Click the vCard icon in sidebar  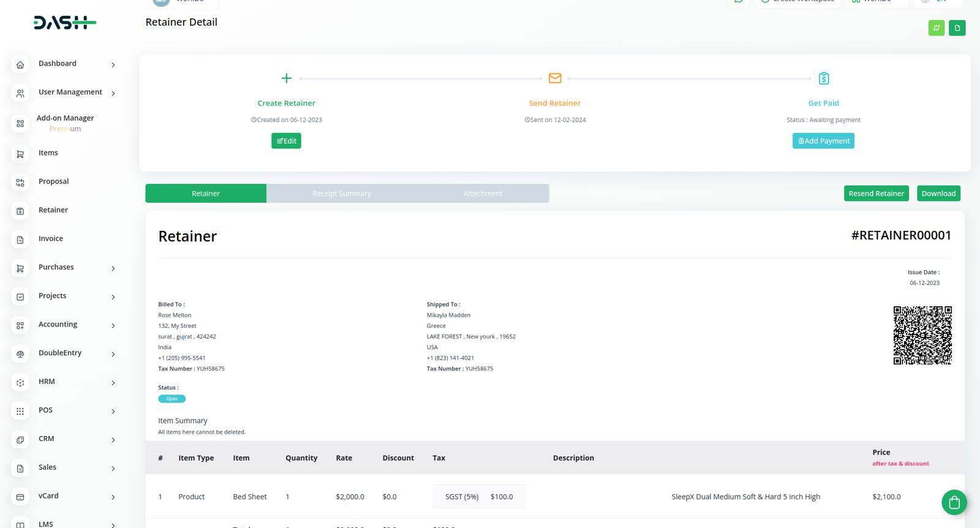[x=20, y=497]
